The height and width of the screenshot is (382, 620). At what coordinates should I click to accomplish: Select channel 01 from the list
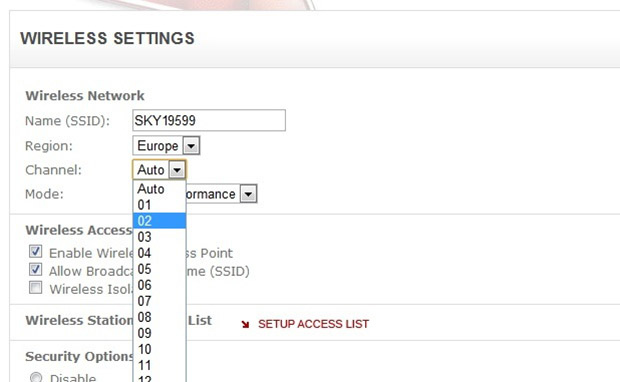(x=159, y=205)
